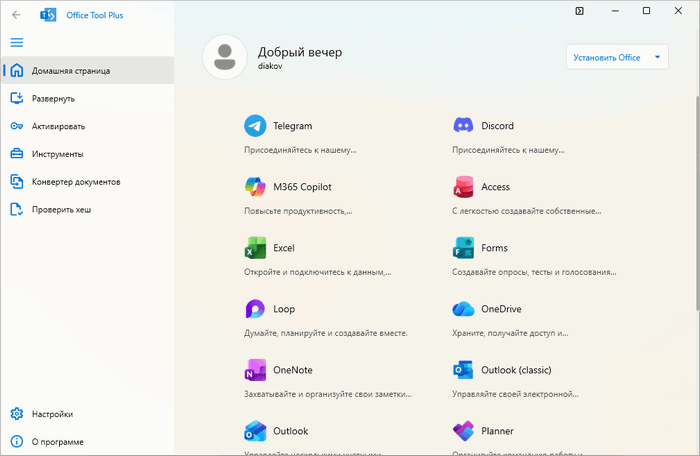Click the OneNote icon
This screenshot has width=700, height=456.
(x=256, y=370)
